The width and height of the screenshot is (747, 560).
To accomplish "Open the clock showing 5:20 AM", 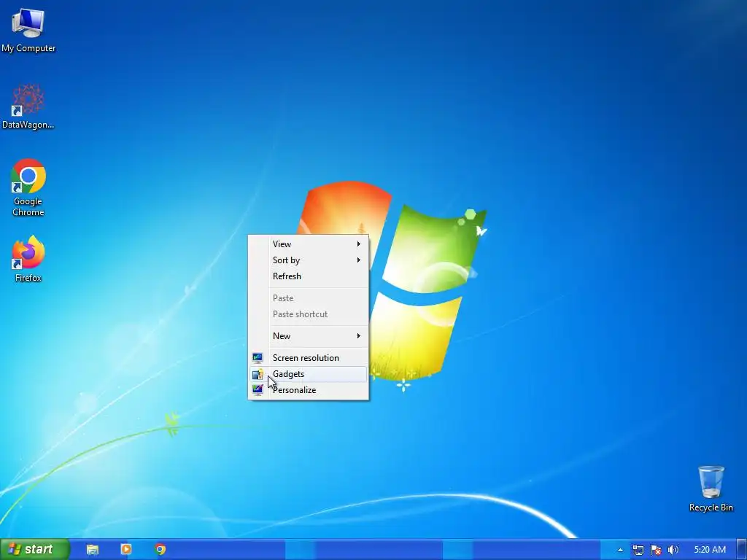I will point(710,550).
